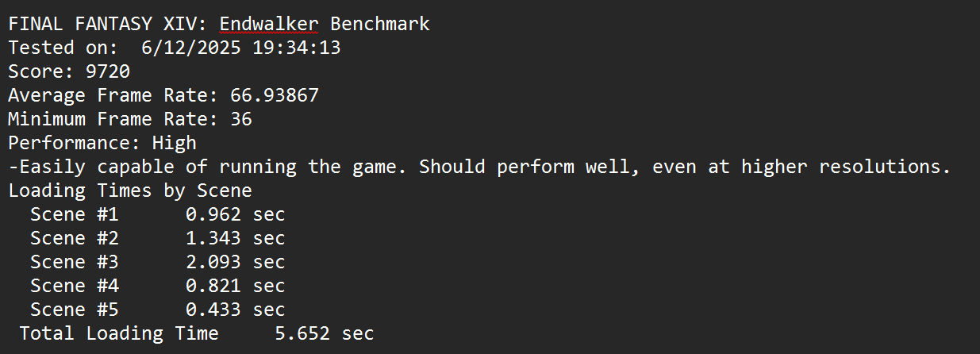Click the "Scene #4" label
Viewport: 980px width, 354px height.
coord(75,286)
